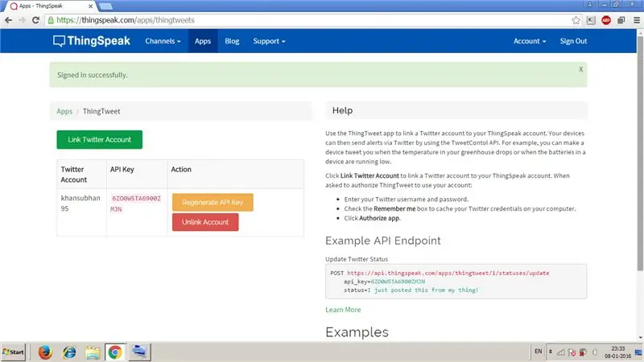Click the Regenerate API Key button
Screen dimensions: 644x362
coord(213,203)
